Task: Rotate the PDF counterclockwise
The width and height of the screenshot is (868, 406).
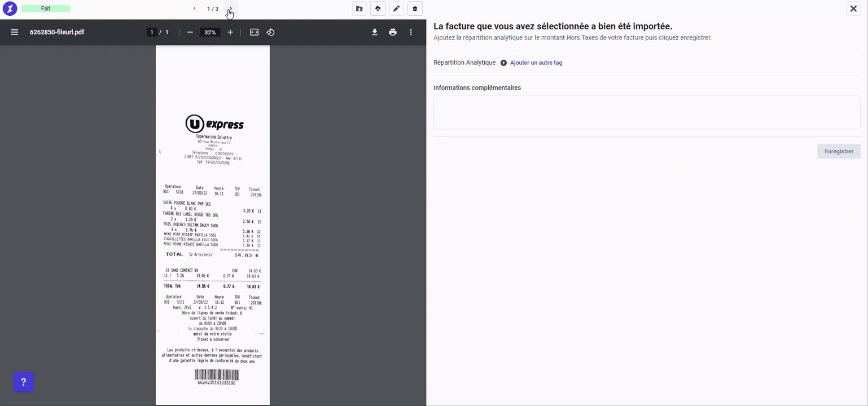Action: (271, 32)
